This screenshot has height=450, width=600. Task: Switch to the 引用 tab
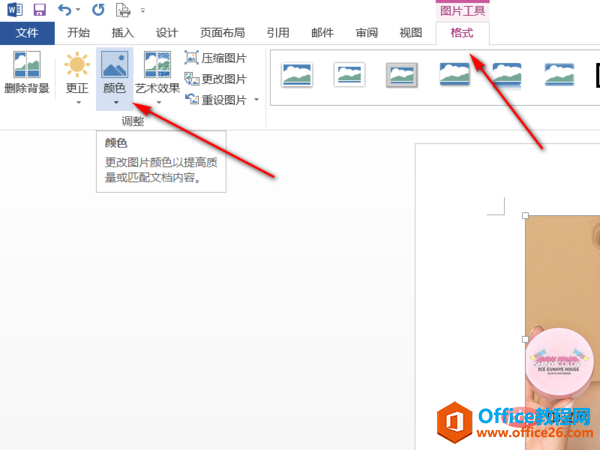(x=278, y=33)
